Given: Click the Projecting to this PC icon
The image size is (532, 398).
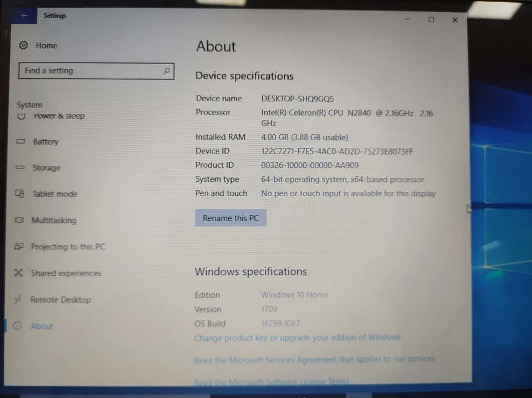Looking at the screenshot, I should (x=18, y=246).
